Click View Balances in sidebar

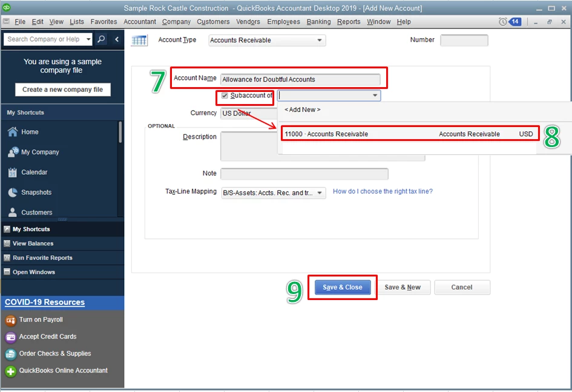33,244
